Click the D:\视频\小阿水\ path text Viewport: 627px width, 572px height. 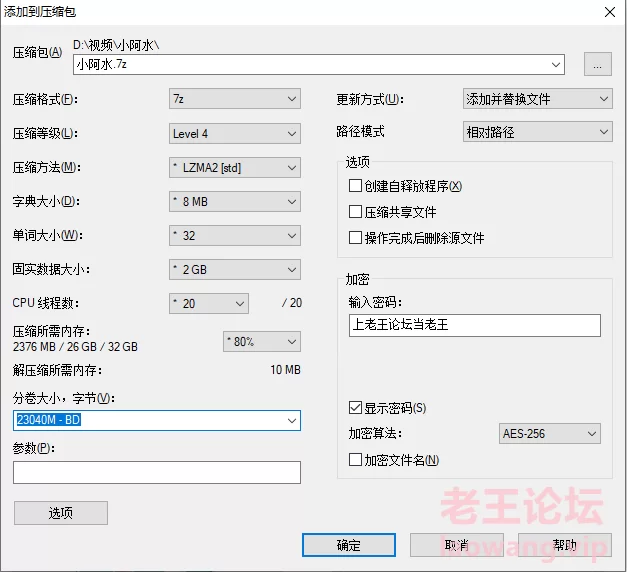tap(116, 45)
